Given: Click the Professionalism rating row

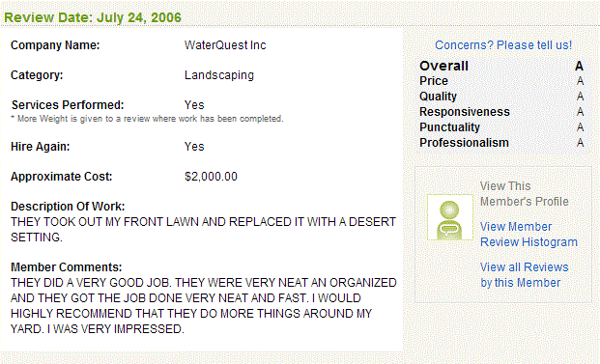Looking at the screenshot, I should 501,143.
